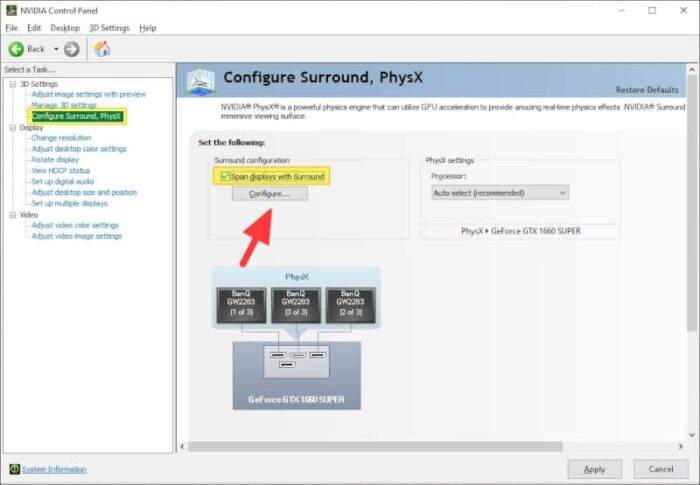Click the scroll down arrow
This screenshot has width=700, height=485.
[x=692, y=435]
